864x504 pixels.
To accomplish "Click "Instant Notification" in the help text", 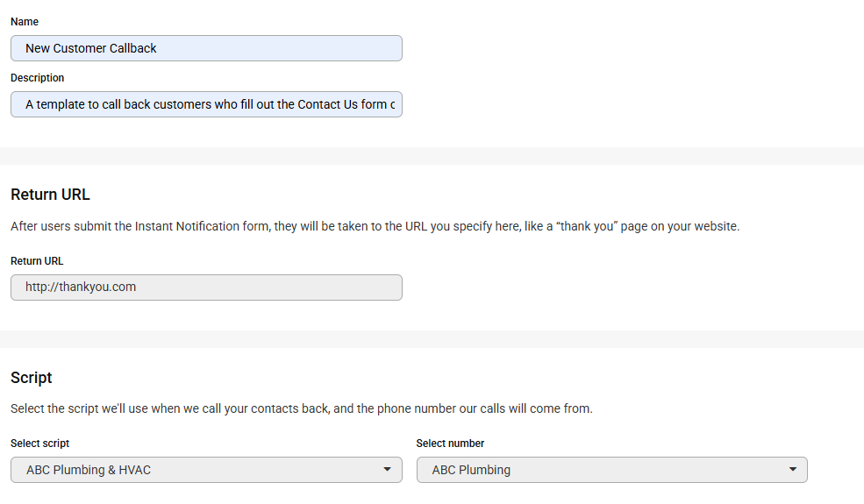I will pyautogui.click(x=201, y=226).
